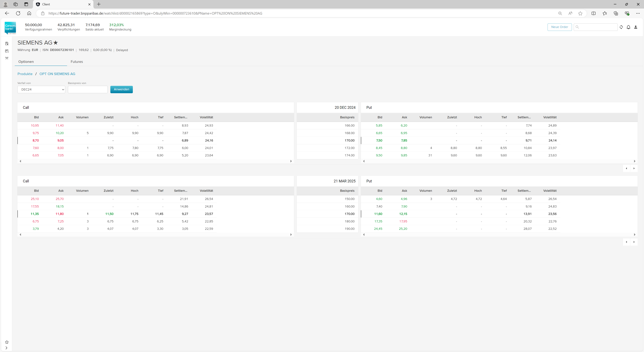
Task: Click the favorites star in the left sidebar
Action: tap(7, 342)
